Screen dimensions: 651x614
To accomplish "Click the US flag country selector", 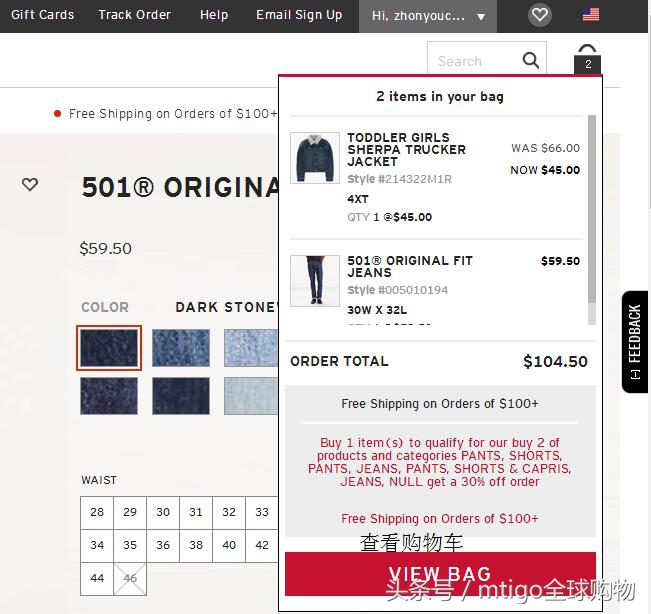I will pyautogui.click(x=591, y=15).
